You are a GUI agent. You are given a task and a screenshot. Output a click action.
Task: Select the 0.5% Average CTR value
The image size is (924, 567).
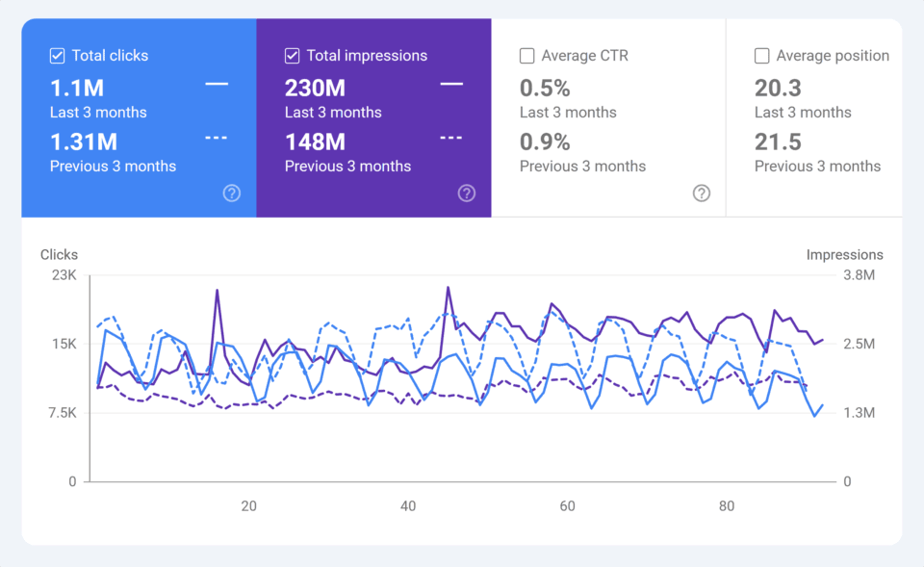tap(545, 89)
